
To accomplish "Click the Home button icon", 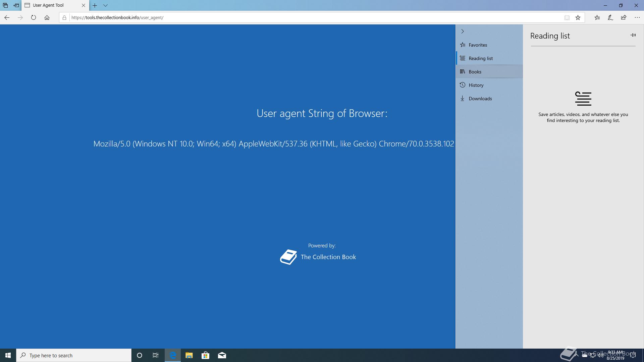I will tap(47, 17).
